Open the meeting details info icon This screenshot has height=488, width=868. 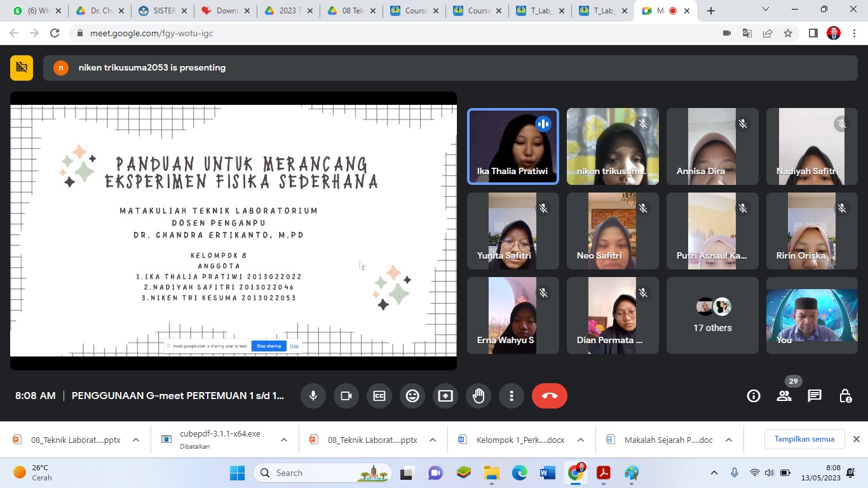754,396
